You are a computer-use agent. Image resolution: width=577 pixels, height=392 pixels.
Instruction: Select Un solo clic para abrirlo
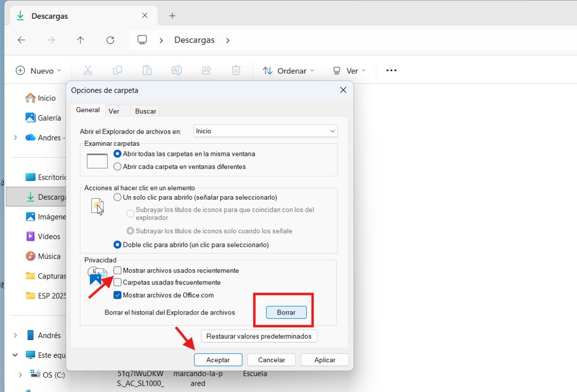click(117, 197)
